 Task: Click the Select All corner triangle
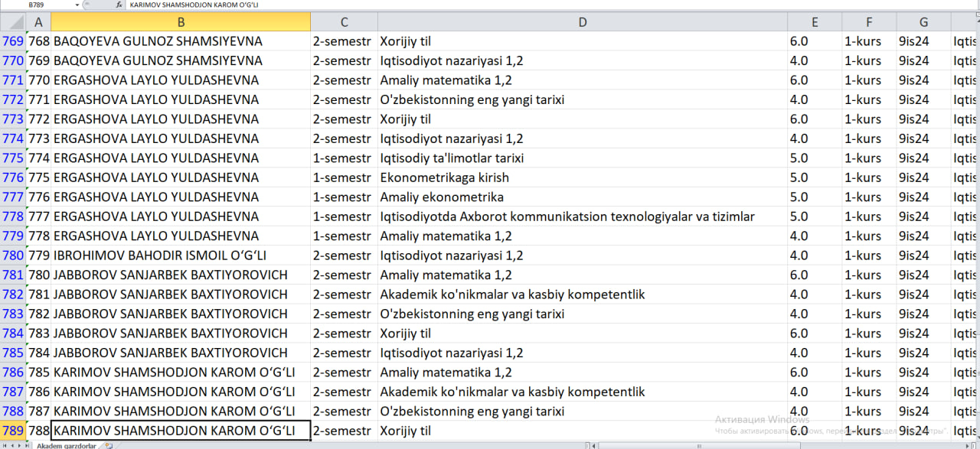pyautogui.click(x=13, y=22)
